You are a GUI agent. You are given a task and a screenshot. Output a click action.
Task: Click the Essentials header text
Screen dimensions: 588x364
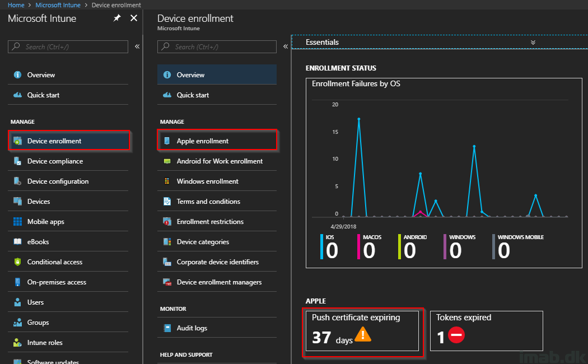[322, 43]
